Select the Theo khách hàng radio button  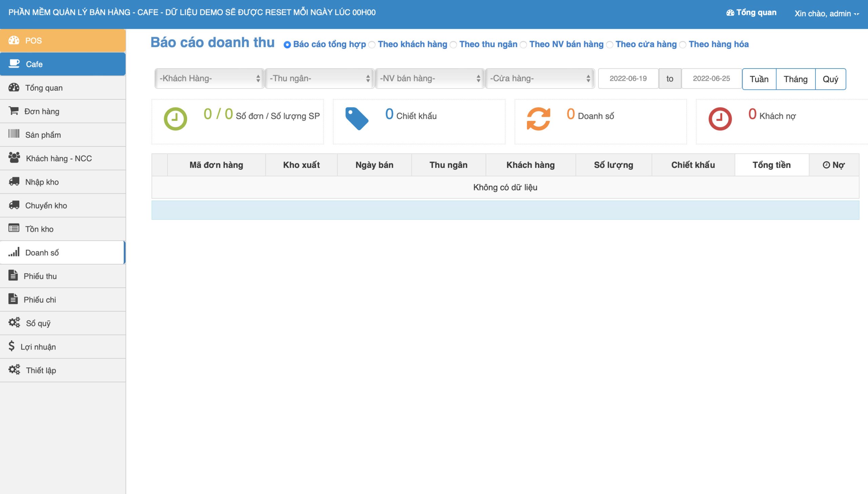pos(372,45)
